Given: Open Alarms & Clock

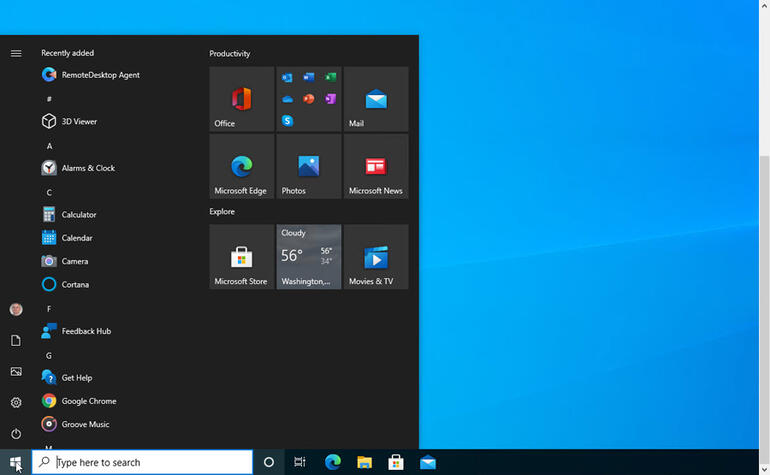Looking at the screenshot, I should click(78, 168).
